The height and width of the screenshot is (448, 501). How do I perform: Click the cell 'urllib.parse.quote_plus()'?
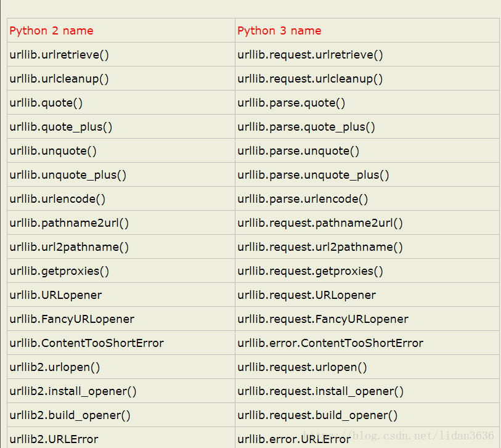pos(367,126)
